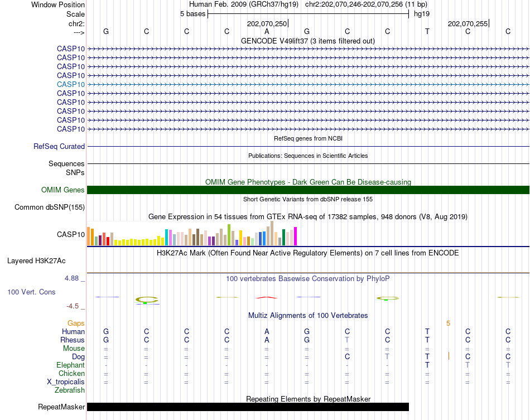Screen dimensions: 530x420
Task: Select the Mouse alignment row label
Action: coord(74,349)
